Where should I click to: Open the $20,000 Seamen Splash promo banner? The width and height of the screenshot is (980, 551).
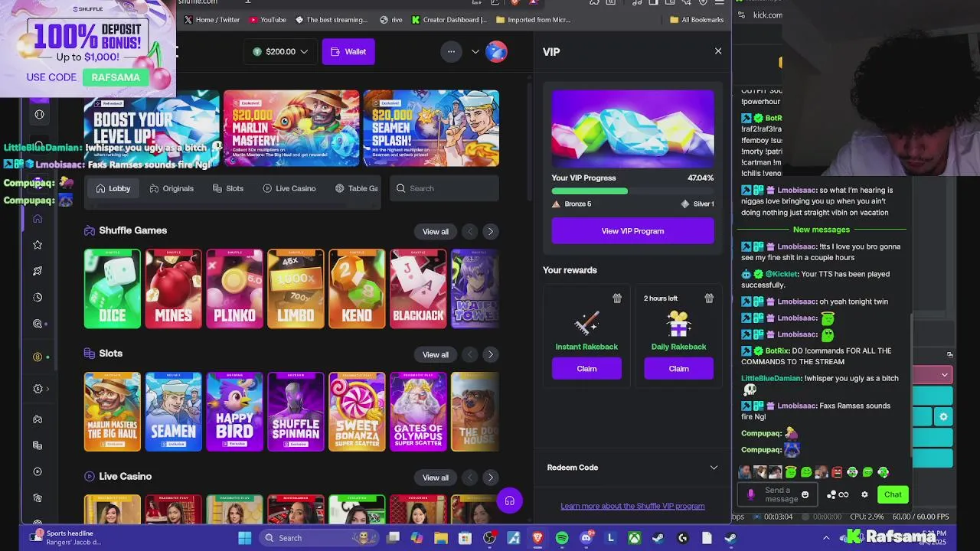[431, 129]
